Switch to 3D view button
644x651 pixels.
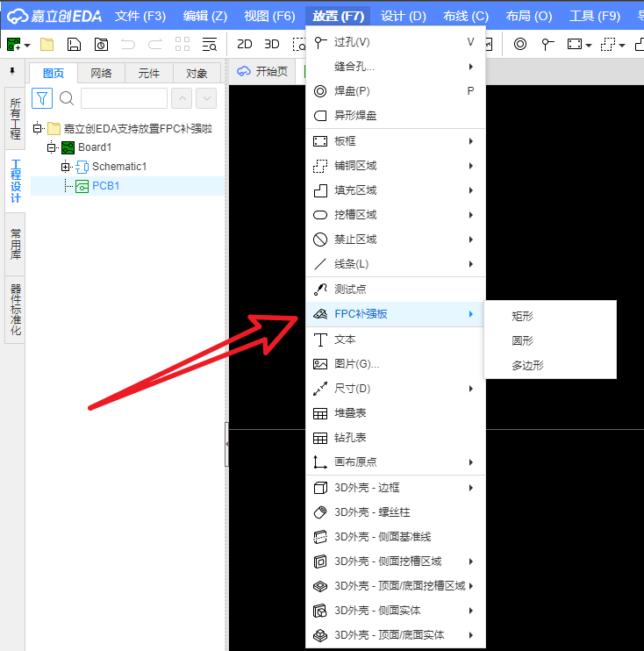(272, 45)
